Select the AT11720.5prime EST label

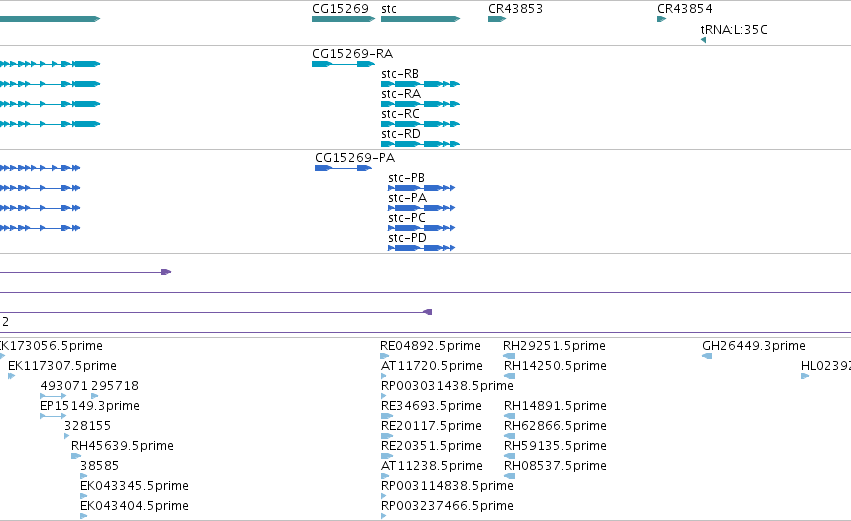tap(431, 366)
